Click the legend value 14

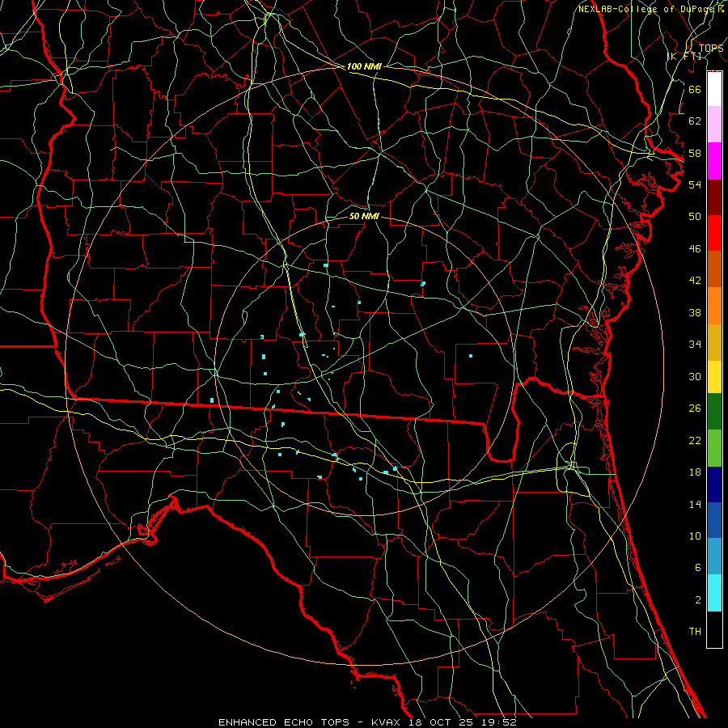click(695, 504)
